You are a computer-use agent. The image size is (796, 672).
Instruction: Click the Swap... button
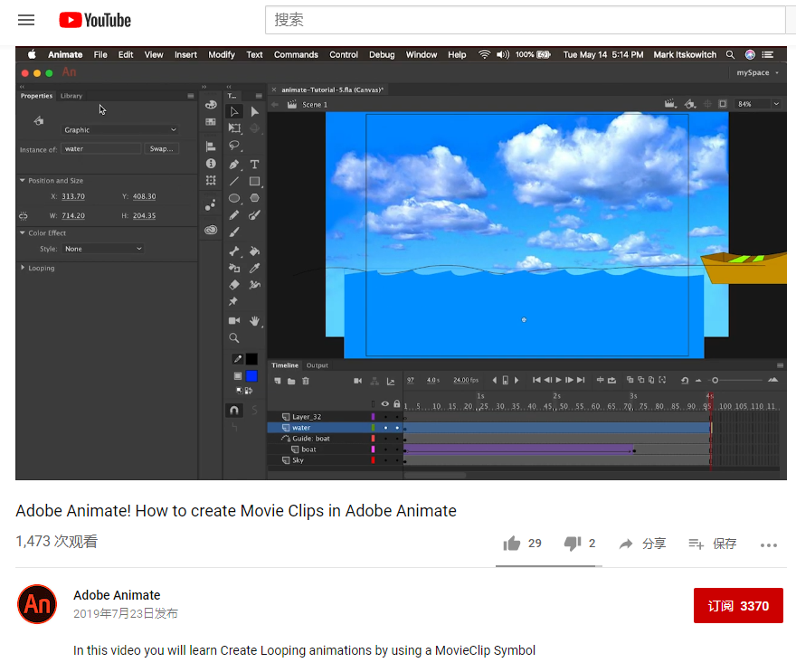[161, 148]
